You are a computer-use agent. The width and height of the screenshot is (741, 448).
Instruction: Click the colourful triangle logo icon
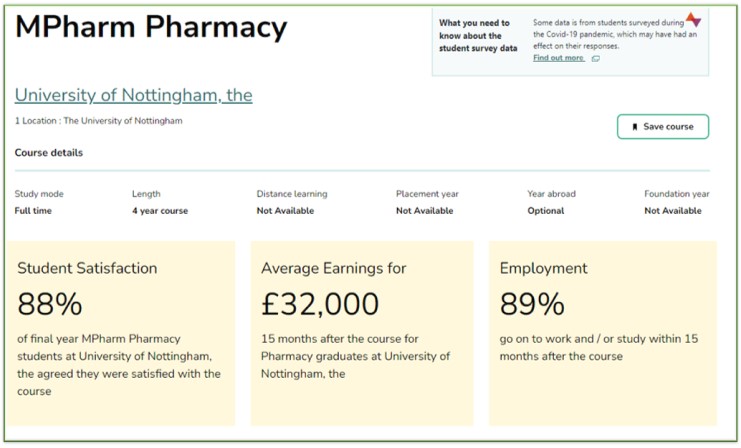(x=693, y=20)
